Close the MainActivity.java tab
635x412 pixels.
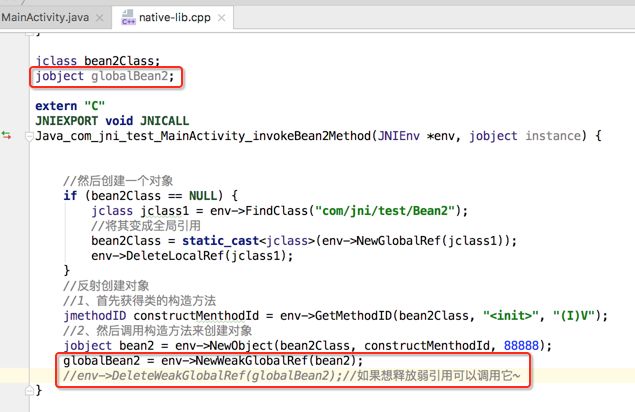coord(100,18)
